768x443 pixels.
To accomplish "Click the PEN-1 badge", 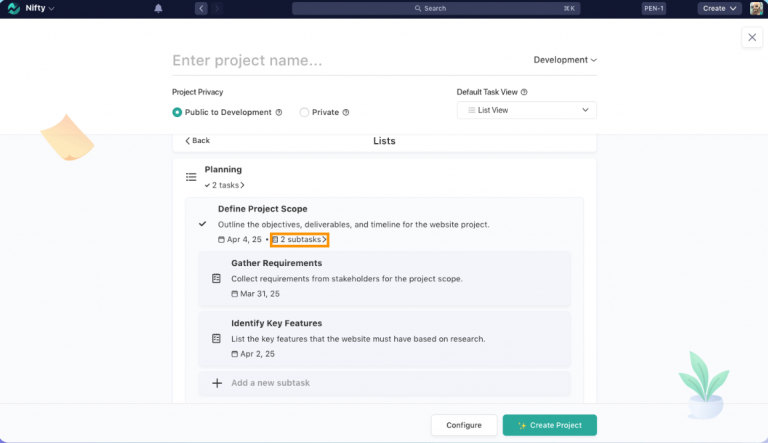I will 654,8.
